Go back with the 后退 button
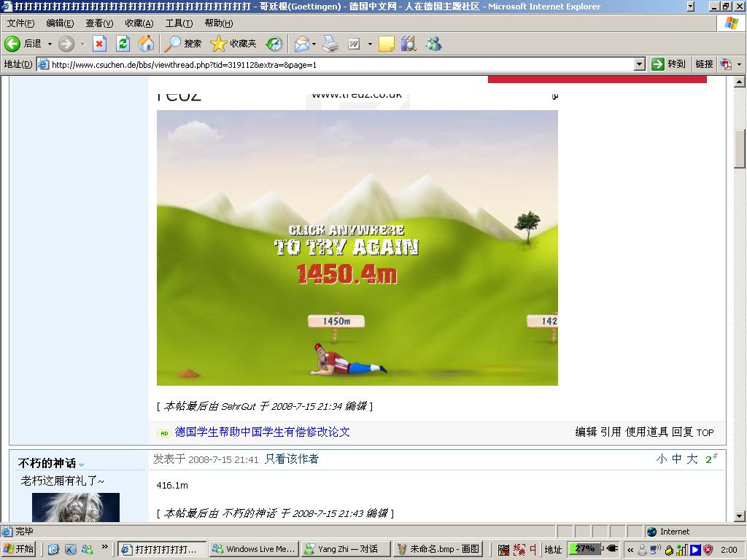This screenshot has height=560, width=747. click(23, 44)
